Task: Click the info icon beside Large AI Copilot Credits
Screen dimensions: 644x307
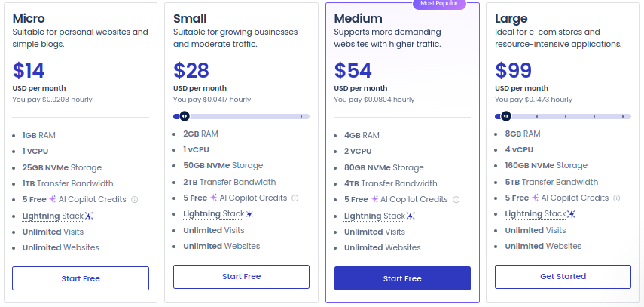Action: tap(616, 198)
